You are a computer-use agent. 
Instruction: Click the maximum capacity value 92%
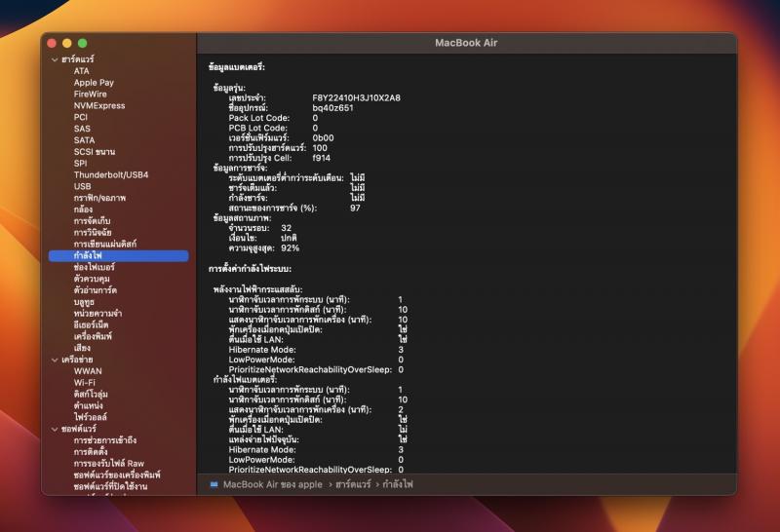tap(290, 248)
